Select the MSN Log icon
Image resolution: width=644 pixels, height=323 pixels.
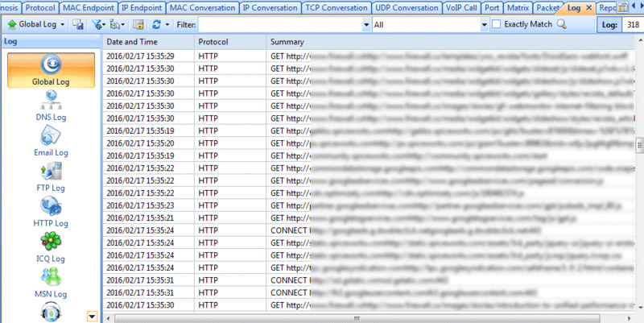[x=51, y=283]
